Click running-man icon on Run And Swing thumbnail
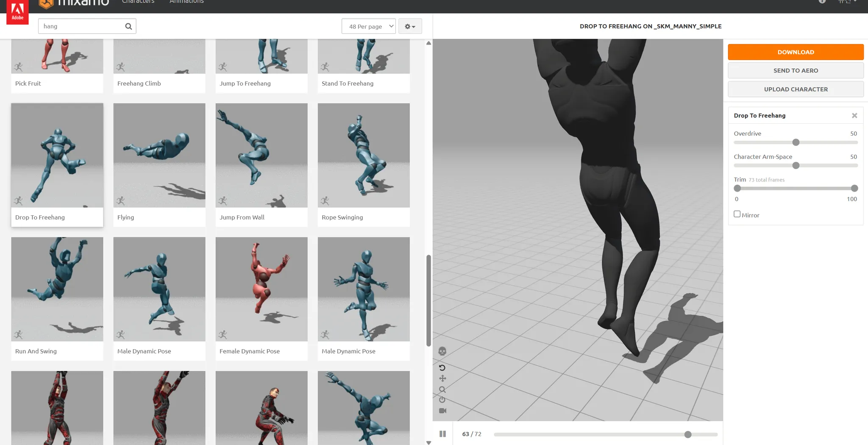 pyautogui.click(x=18, y=334)
